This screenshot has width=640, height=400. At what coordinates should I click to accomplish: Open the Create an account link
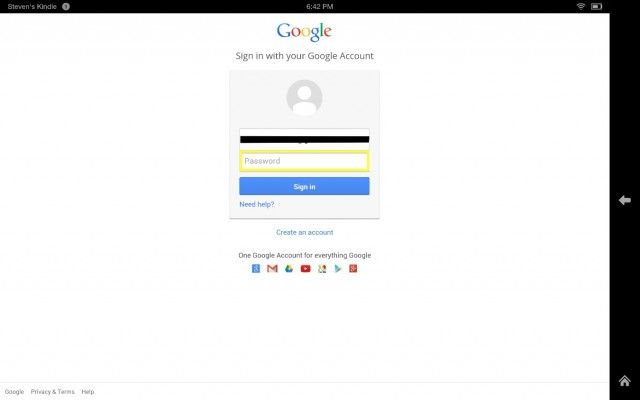304,232
